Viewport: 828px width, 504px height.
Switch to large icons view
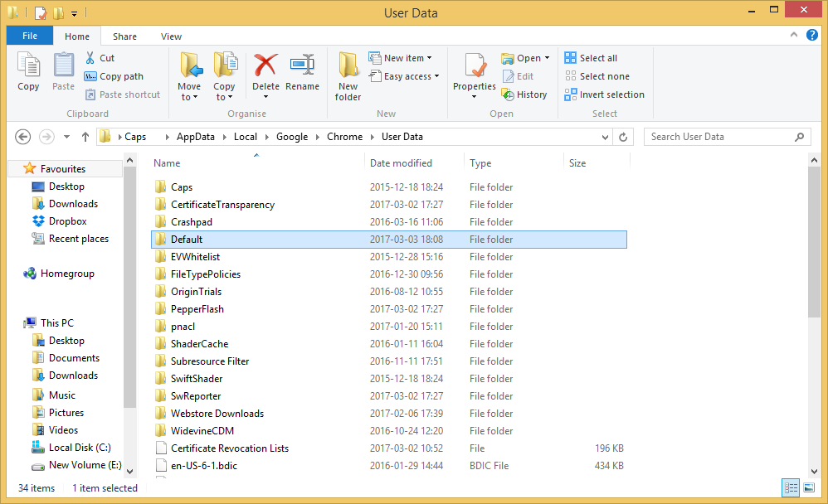coord(808,488)
